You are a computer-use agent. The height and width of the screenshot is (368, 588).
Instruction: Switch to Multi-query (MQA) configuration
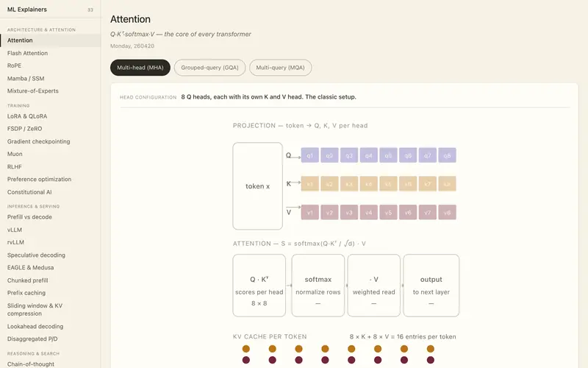[x=280, y=68]
